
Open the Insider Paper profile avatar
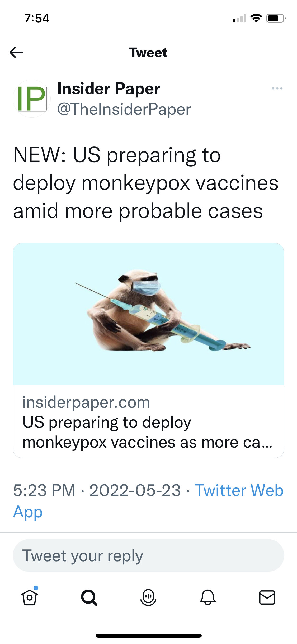(32, 99)
